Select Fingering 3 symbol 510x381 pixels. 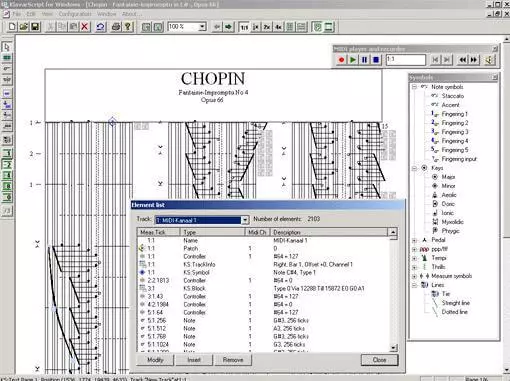click(455, 132)
